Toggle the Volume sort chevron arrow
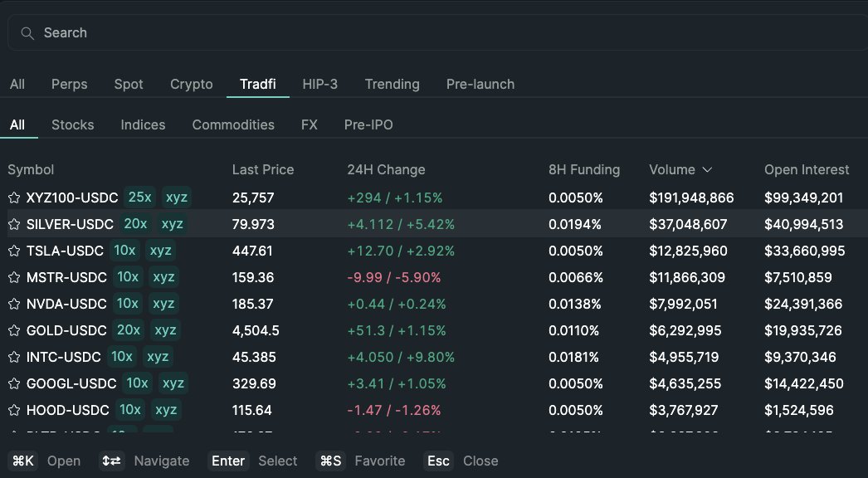This screenshot has height=478, width=868. [x=707, y=170]
